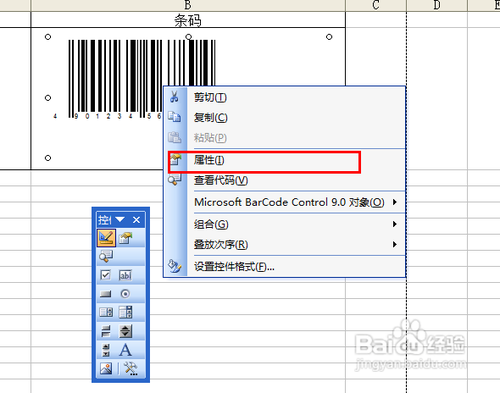
Task: Click the top-right selection handle of the barcode
Action: point(329,37)
